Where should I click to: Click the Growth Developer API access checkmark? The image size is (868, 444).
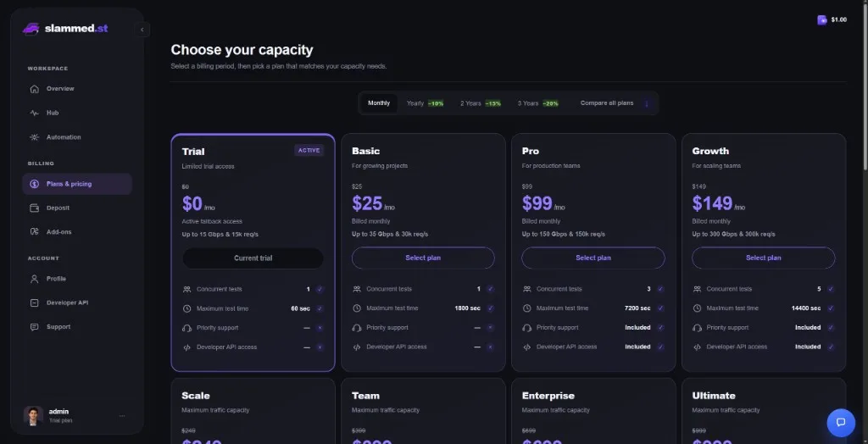click(x=831, y=347)
